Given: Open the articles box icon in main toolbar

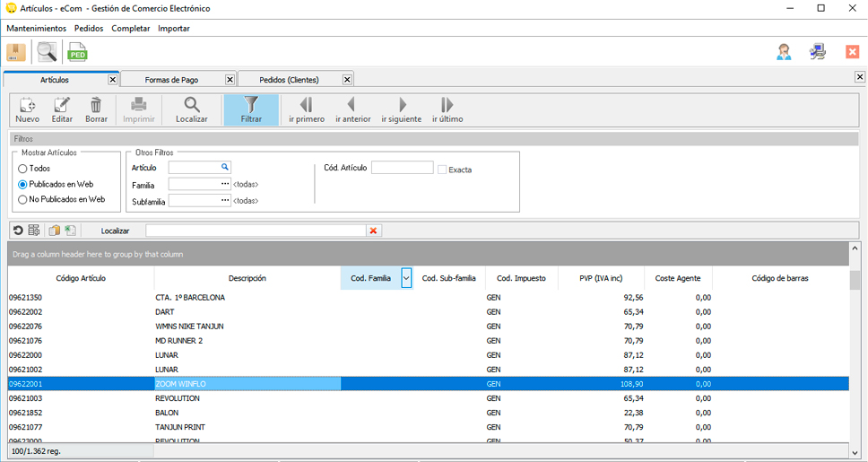Looking at the screenshot, I should [16, 51].
